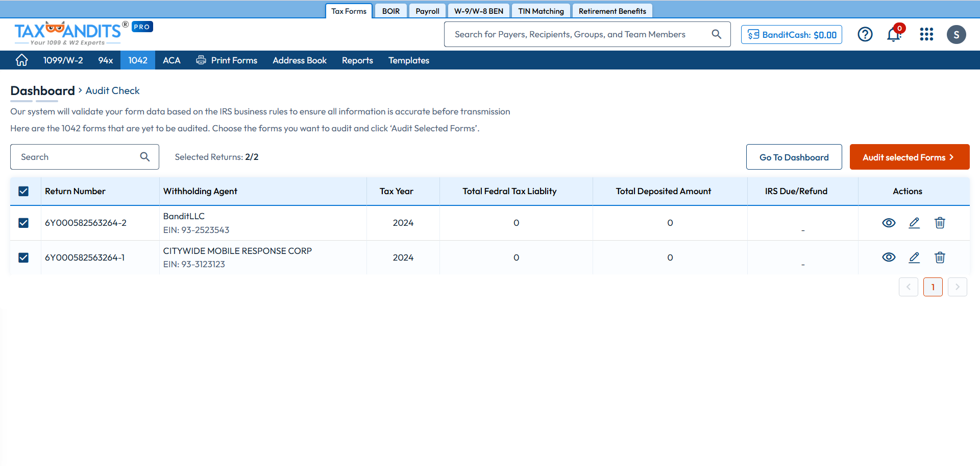The width and height of the screenshot is (980, 466).
Task: Click the Selected Returns: 2/2 label
Action: point(216,157)
